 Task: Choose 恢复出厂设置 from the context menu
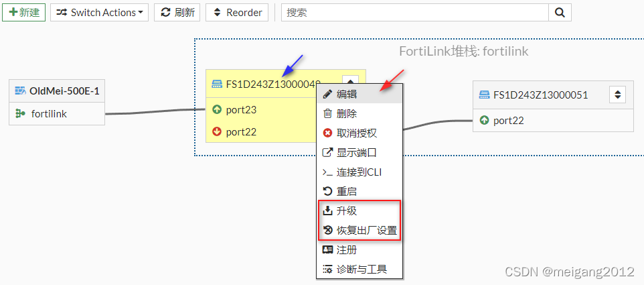coord(359,230)
